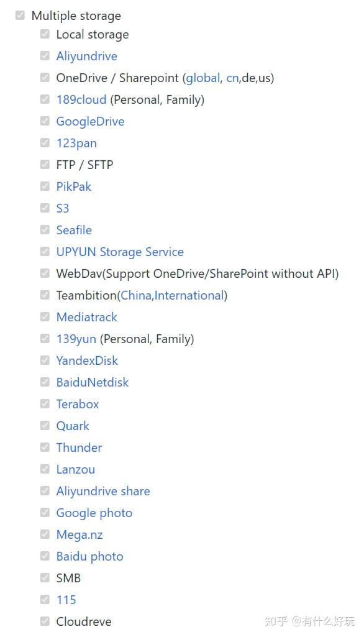This screenshot has width=364, height=637.
Task: Follow the global link for OneDrive
Action: (x=202, y=78)
